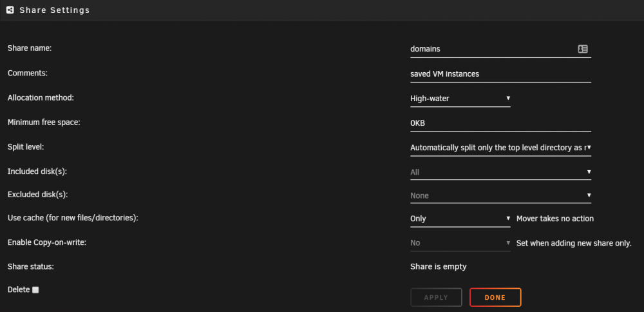The width and height of the screenshot is (644, 312).
Task: Click the 'Mover takes no action' note
Action: (555, 219)
